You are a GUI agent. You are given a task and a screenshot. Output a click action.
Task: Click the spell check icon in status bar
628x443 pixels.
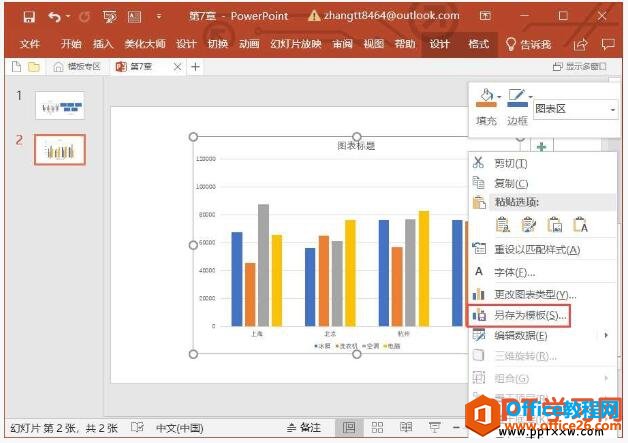137,427
